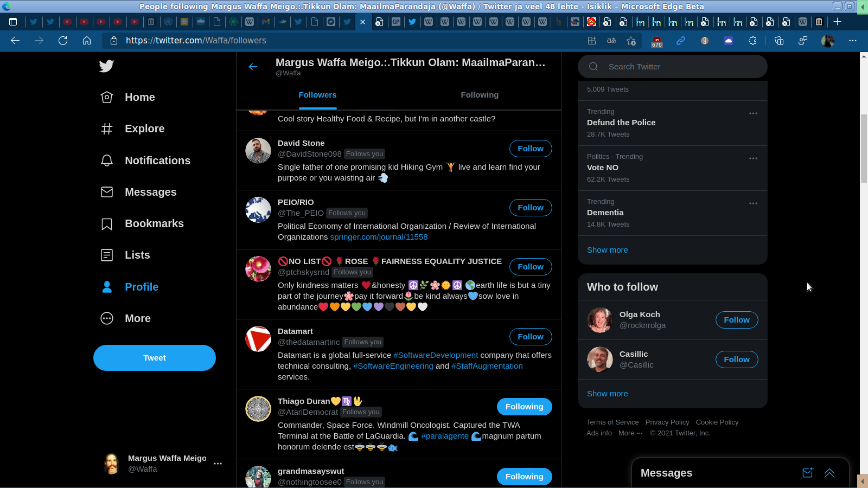The height and width of the screenshot is (488, 868).
Task: Click the page vertical scrollbar thumb
Action: point(864,148)
